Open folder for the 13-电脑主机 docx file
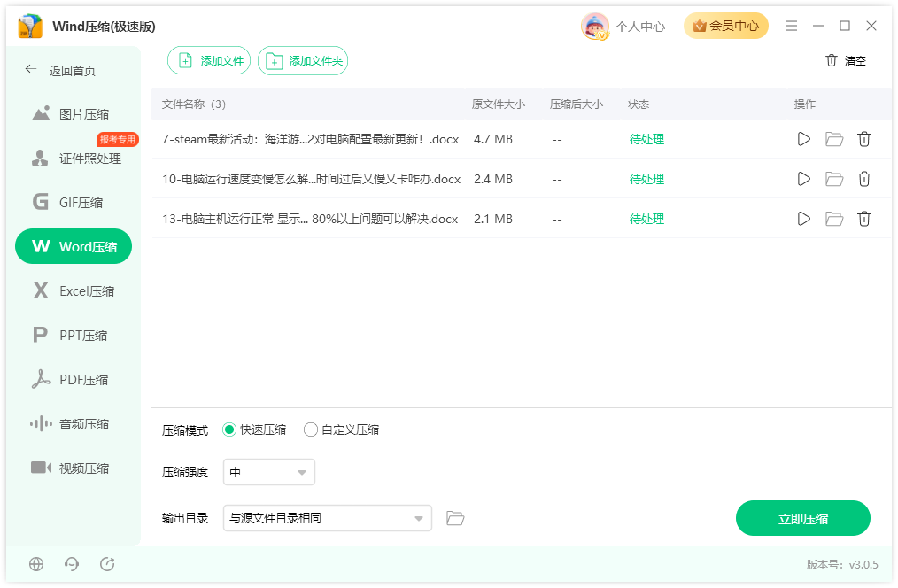 (834, 219)
